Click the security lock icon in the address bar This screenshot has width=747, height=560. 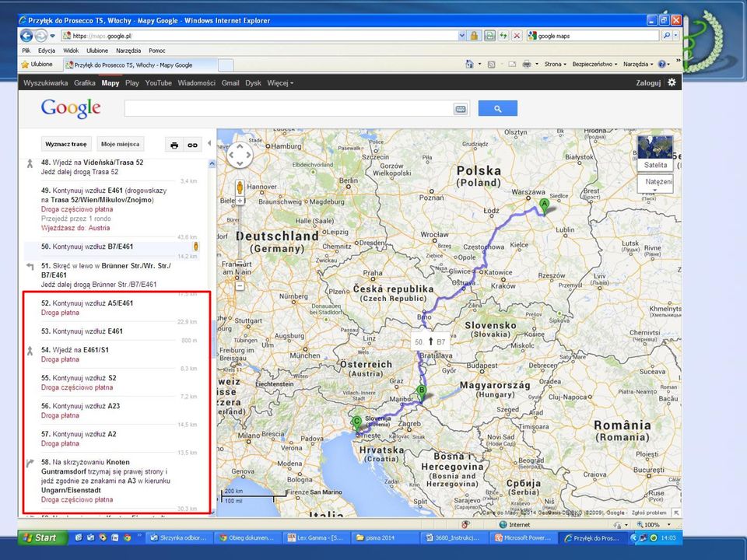(474, 36)
